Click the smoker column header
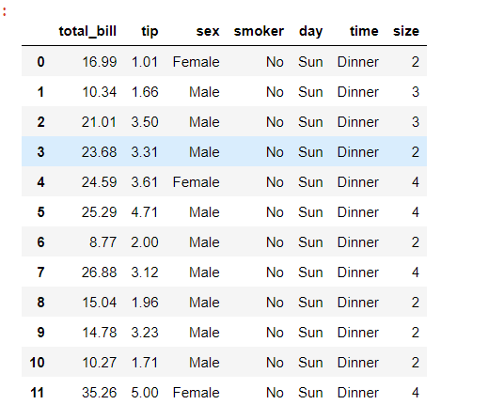Image resolution: width=504 pixels, height=420 pixels. (259, 31)
